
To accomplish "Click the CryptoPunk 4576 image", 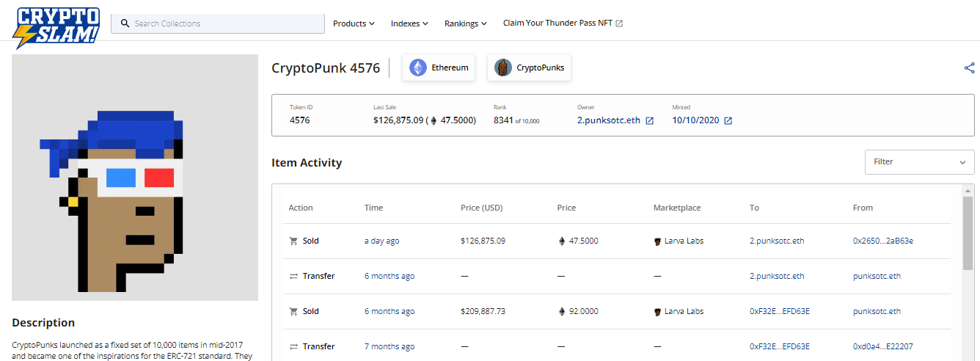I will pos(135,178).
